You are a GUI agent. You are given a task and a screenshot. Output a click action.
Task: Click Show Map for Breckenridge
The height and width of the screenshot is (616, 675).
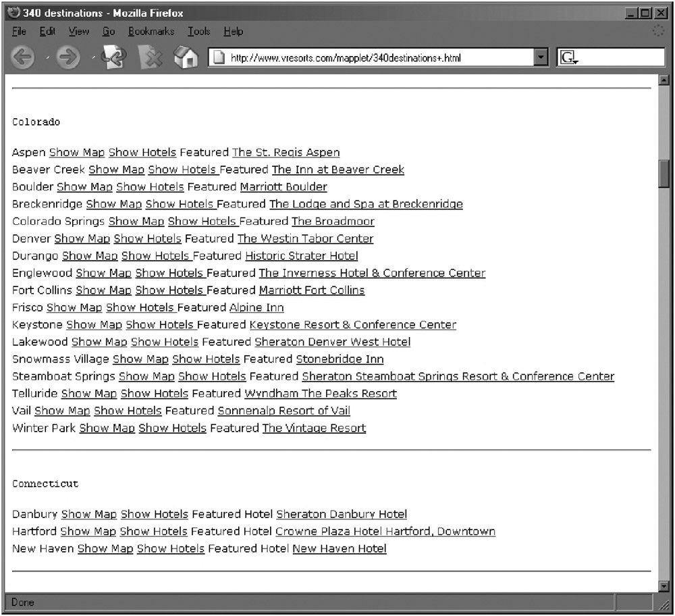tap(114, 204)
